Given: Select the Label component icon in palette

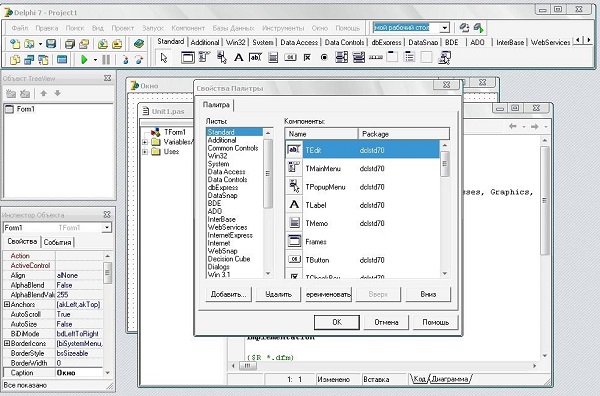Looking at the screenshot, I should (x=239, y=58).
